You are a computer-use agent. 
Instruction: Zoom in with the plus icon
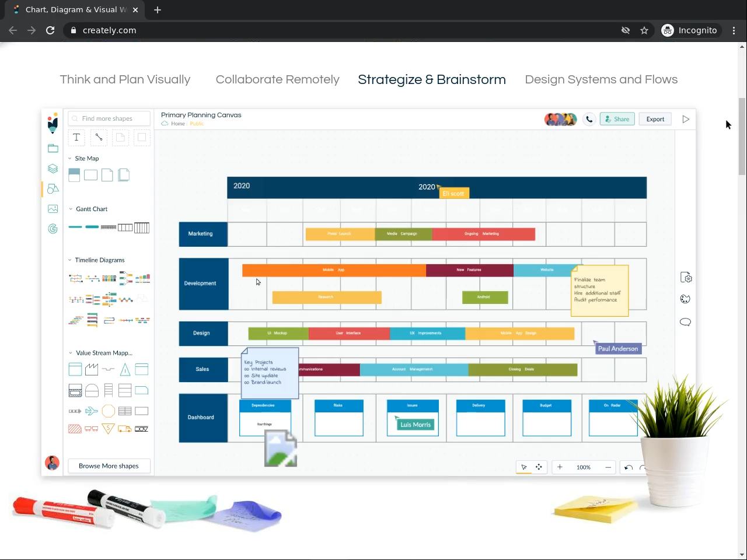tap(560, 467)
